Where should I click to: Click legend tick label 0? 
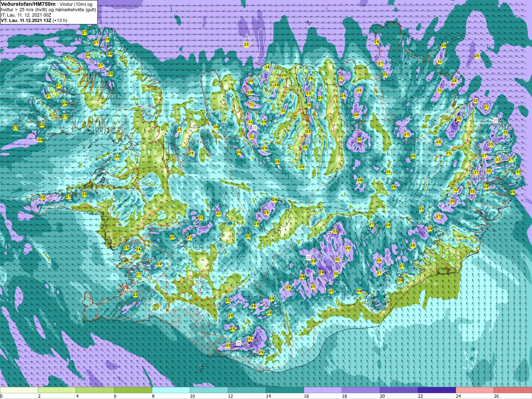tap(1, 396)
